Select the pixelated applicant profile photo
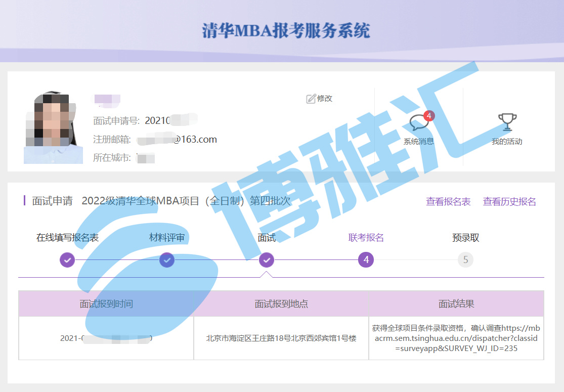The height and width of the screenshot is (392, 564). [x=53, y=127]
